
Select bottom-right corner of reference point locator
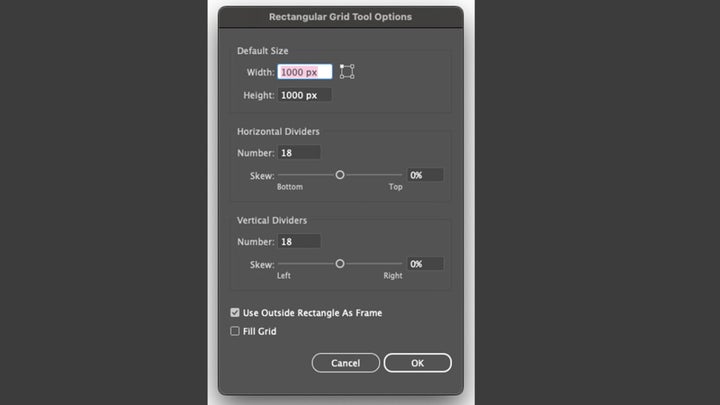coord(353,77)
